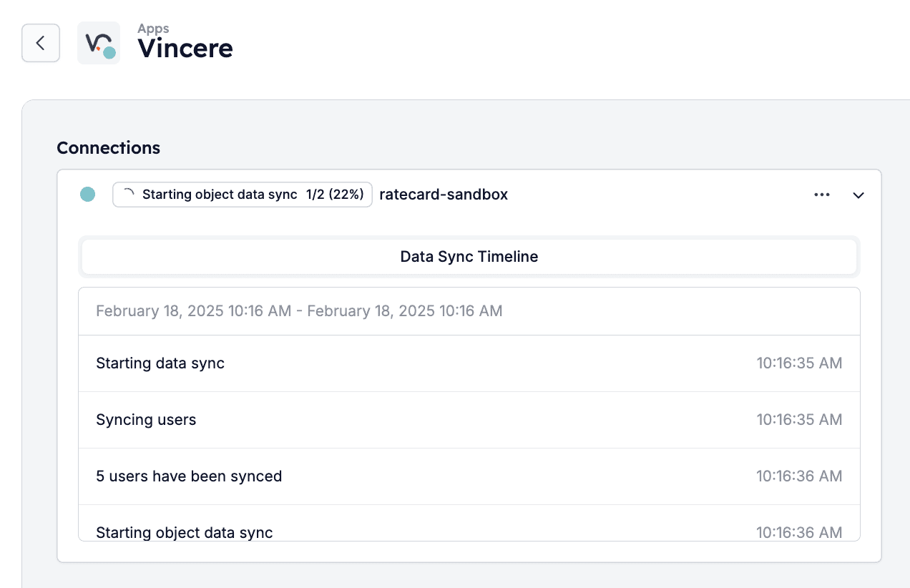Click the ratecard-sandbox connection name

pos(444,195)
